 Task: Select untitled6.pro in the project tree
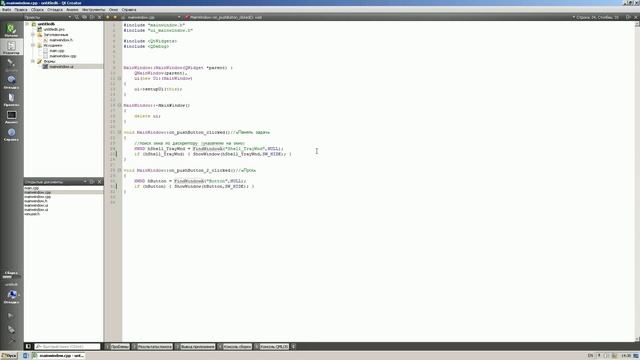click(54, 29)
